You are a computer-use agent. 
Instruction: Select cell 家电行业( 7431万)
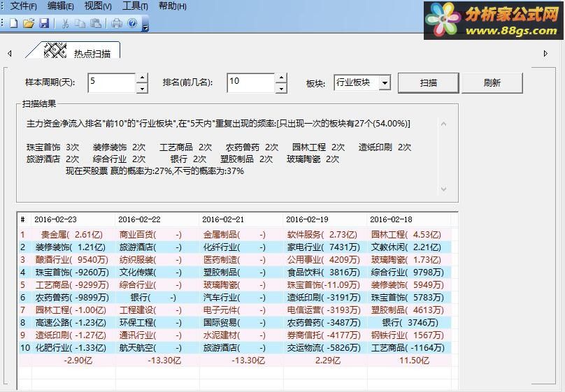pyautogui.click(x=325, y=247)
